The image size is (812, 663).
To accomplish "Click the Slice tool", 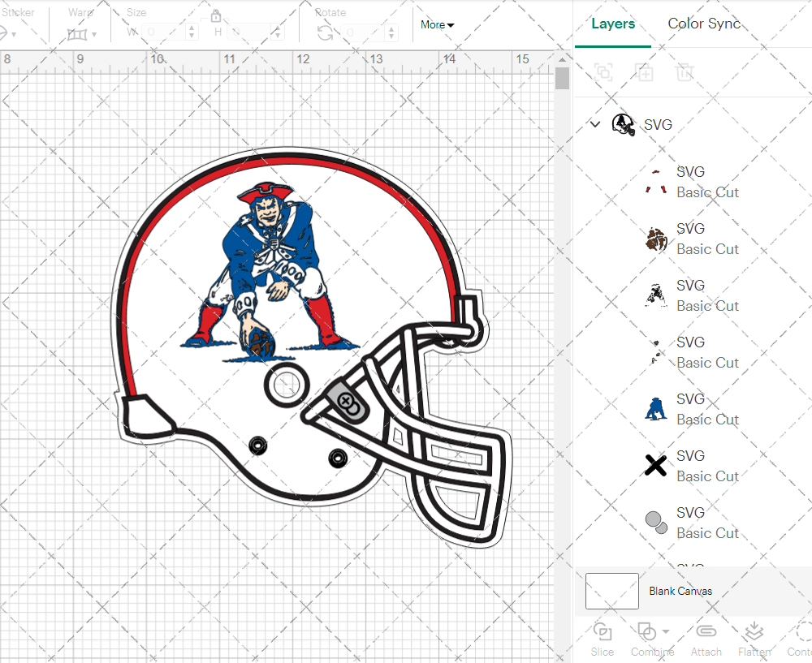I will 603,640.
